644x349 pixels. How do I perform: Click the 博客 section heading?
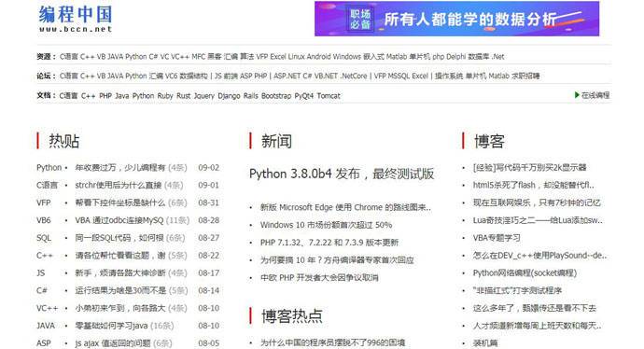(489, 141)
